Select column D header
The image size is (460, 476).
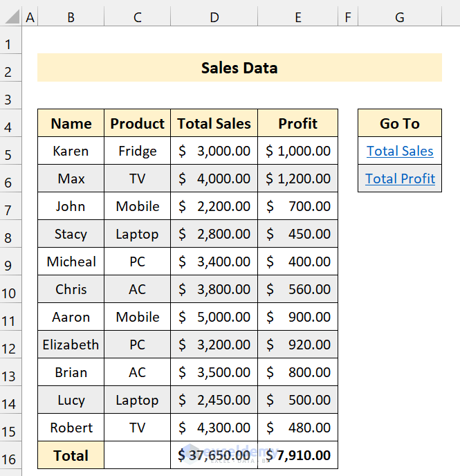point(214,17)
